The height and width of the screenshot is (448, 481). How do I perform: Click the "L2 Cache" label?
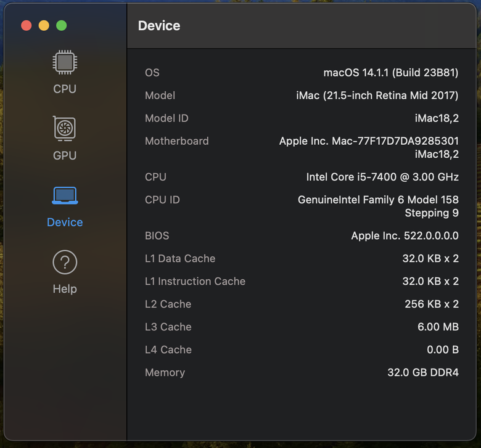[168, 304]
